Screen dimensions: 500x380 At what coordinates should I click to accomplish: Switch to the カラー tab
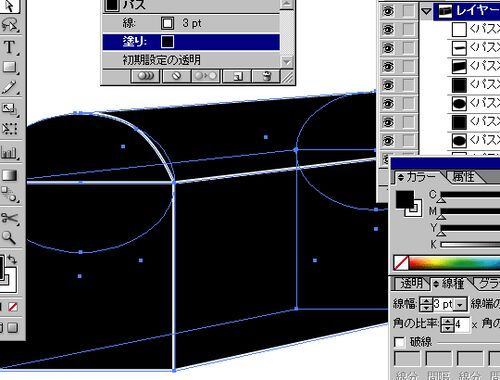point(421,177)
